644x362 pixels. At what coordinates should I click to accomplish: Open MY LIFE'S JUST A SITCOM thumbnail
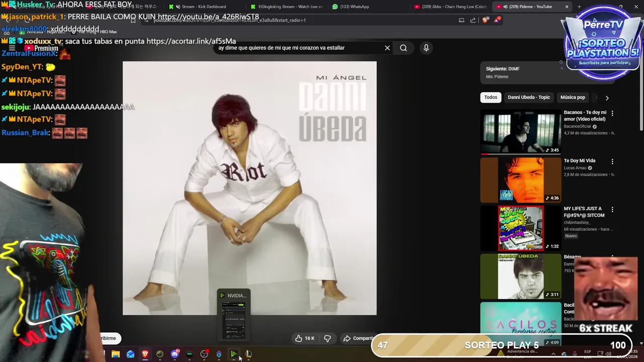coord(521,228)
